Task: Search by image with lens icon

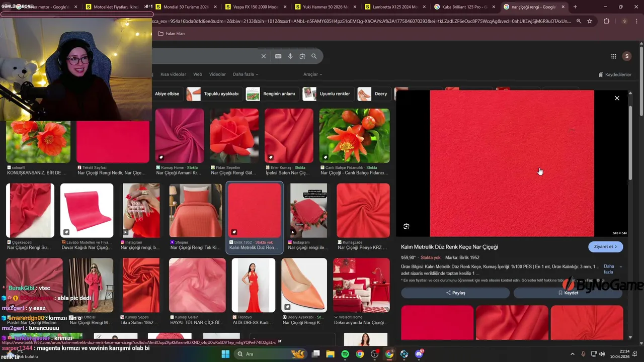Action: tap(302, 56)
